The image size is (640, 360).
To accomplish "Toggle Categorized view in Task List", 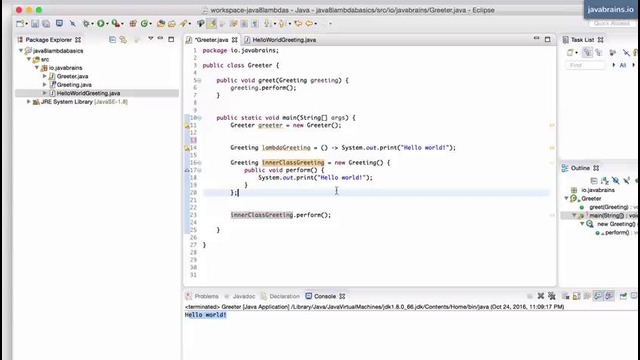I will 587,53.
